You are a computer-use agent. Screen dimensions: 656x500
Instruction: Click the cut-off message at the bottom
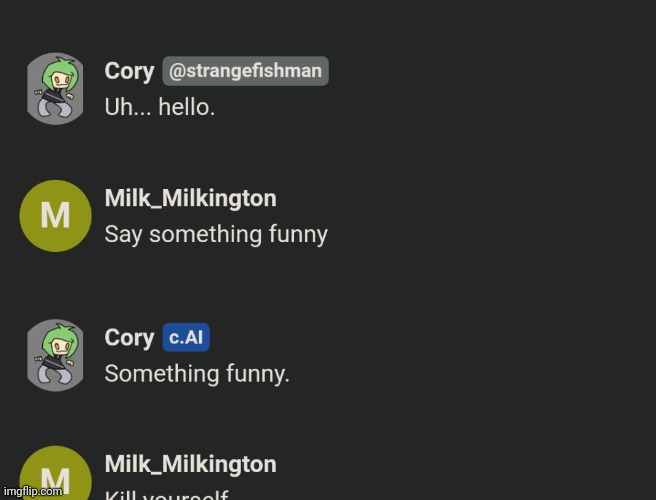(x=167, y=494)
